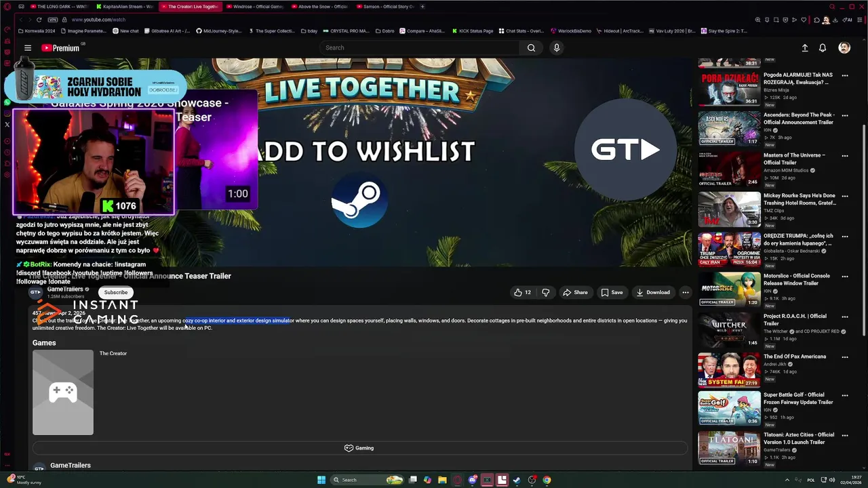The image size is (868, 488).
Task: Open File Explorer from the taskbar
Action: [442, 480]
